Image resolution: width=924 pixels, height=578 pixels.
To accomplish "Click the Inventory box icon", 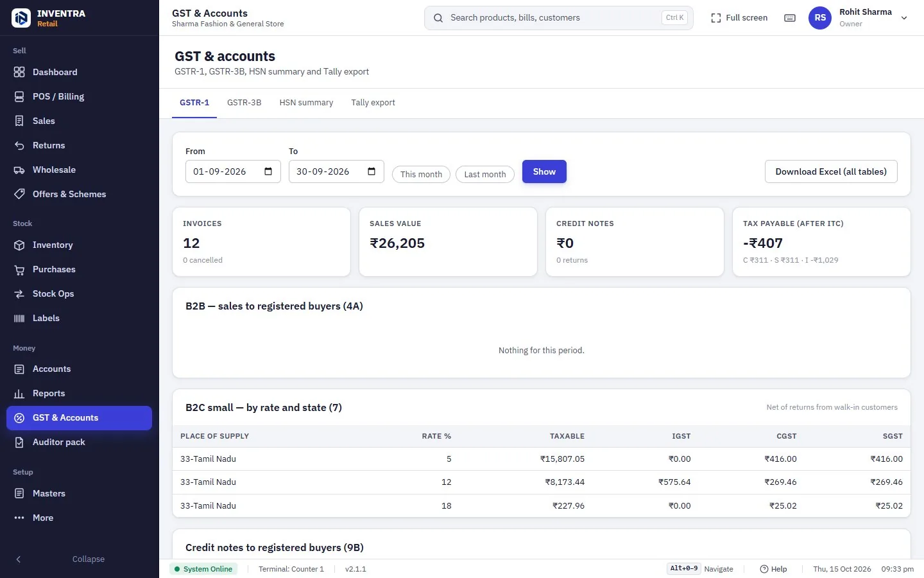I will pos(19,245).
